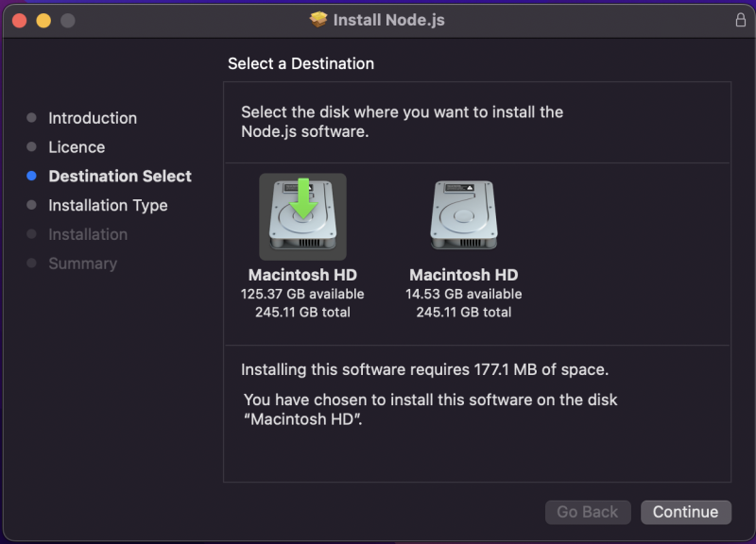Click the bullet dot next to Licence
Screen dimensions: 756x544
coord(31,147)
